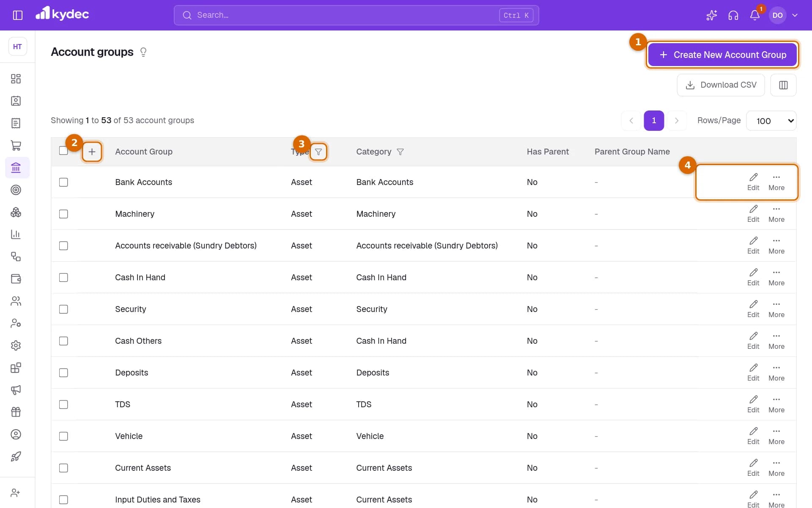
Task: Check the TDS row checkbox
Action: pos(63,404)
